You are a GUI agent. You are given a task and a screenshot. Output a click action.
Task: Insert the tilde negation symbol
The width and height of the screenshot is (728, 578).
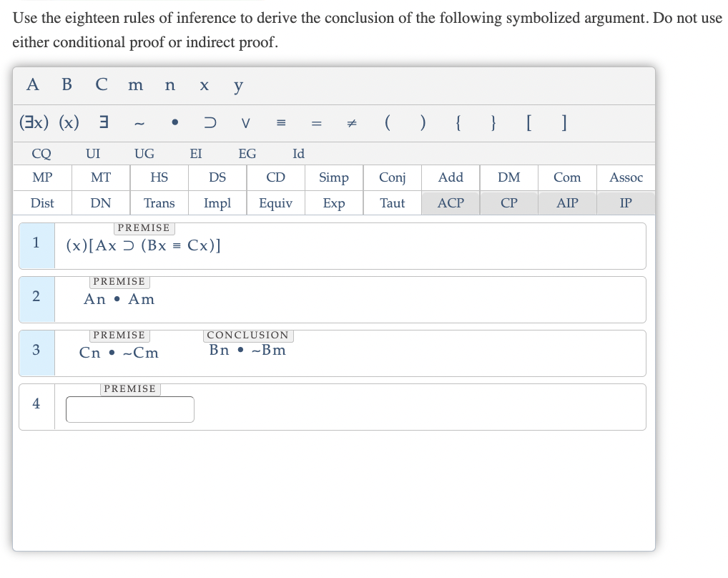(x=140, y=123)
